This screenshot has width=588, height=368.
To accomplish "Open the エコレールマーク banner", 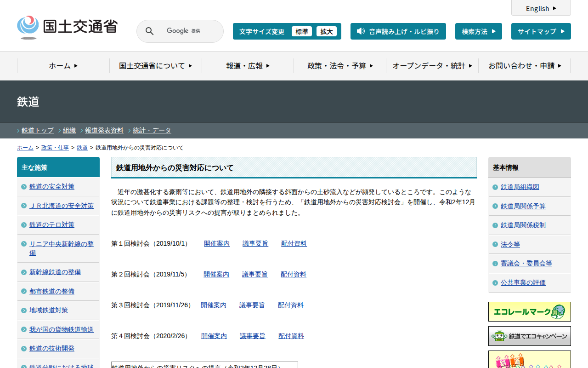I will click(x=529, y=311).
